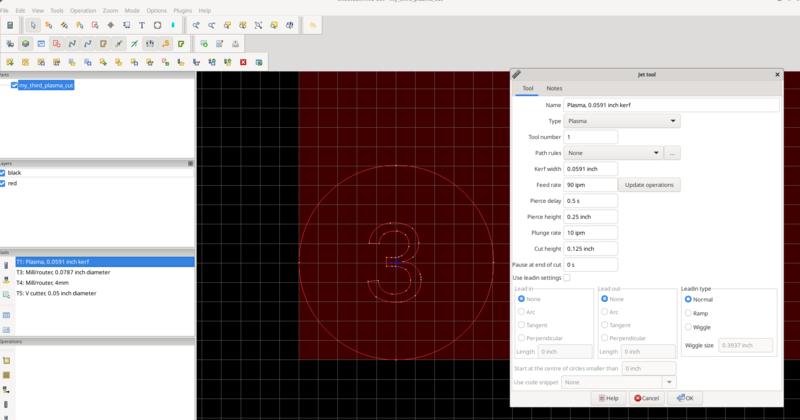The width and height of the screenshot is (800, 420).
Task: Click the green diagonal arrow rapid-moves icon
Action: (134, 44)
